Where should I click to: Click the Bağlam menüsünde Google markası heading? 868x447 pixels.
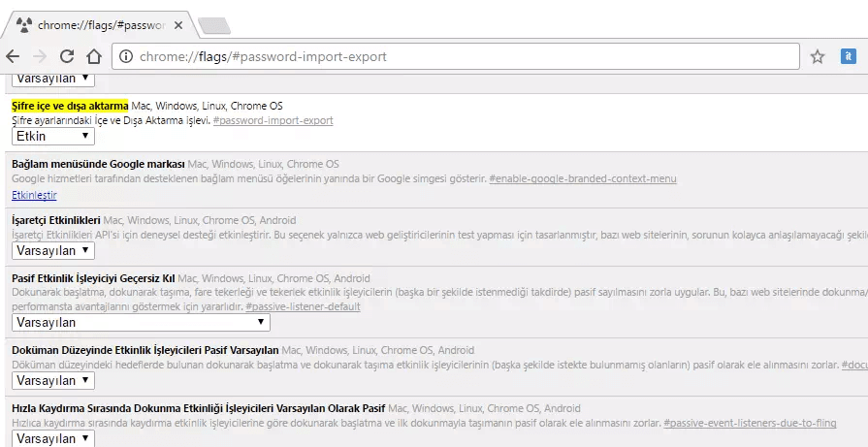tap(98, 164)
